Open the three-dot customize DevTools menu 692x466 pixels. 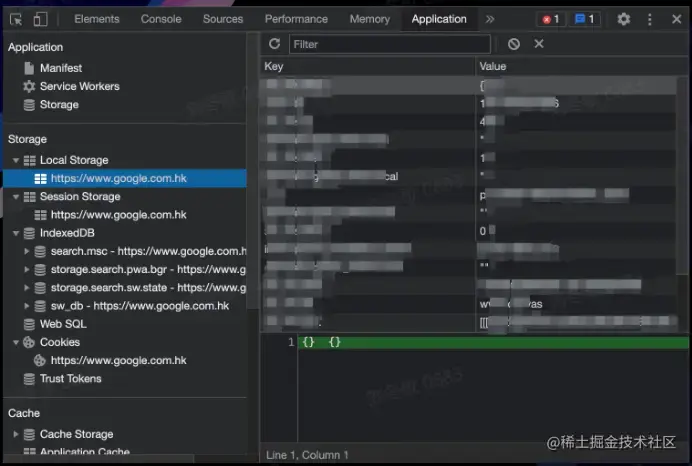coord(649,19)
